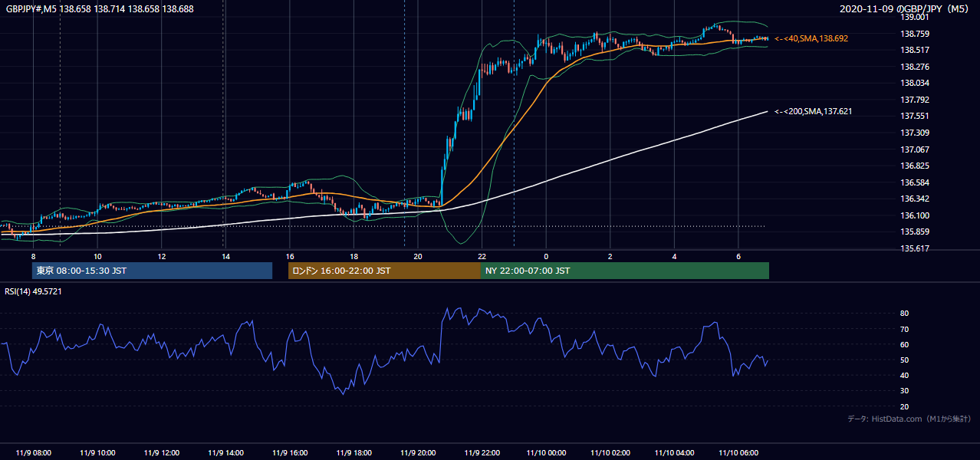980x460 pixels.
Task: Click the 11/10 00:00 bottom time label
Action: pyautogui.click(x=546, y=453)
